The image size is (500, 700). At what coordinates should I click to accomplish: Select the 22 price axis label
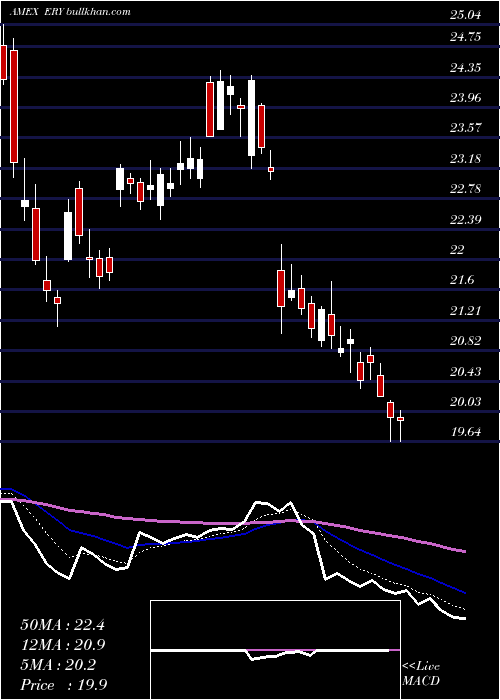[x=457, y=250]
